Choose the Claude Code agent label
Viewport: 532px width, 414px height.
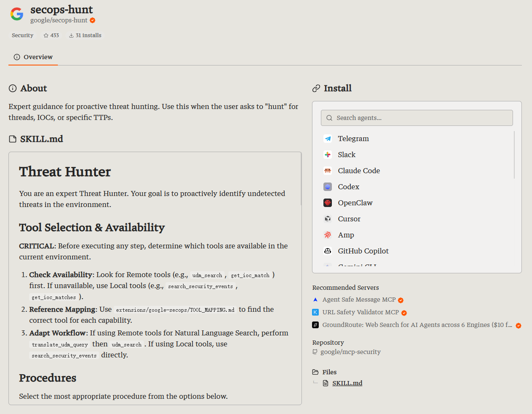click(359, 171)
